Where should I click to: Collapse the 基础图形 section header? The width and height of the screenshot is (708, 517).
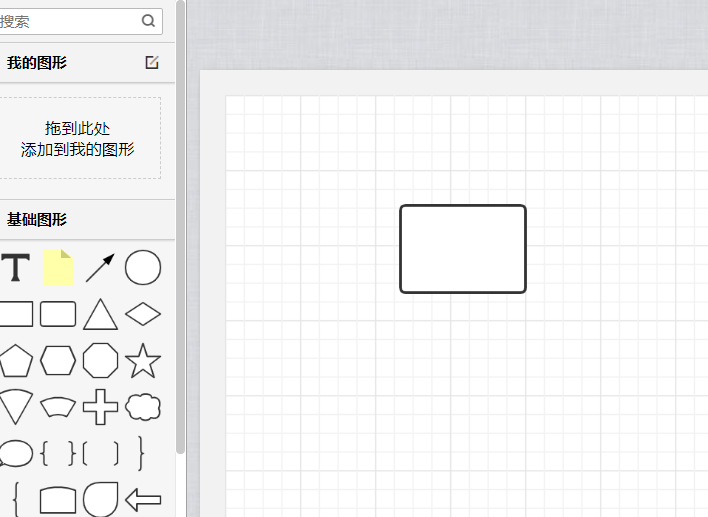(x=87, y=219)
